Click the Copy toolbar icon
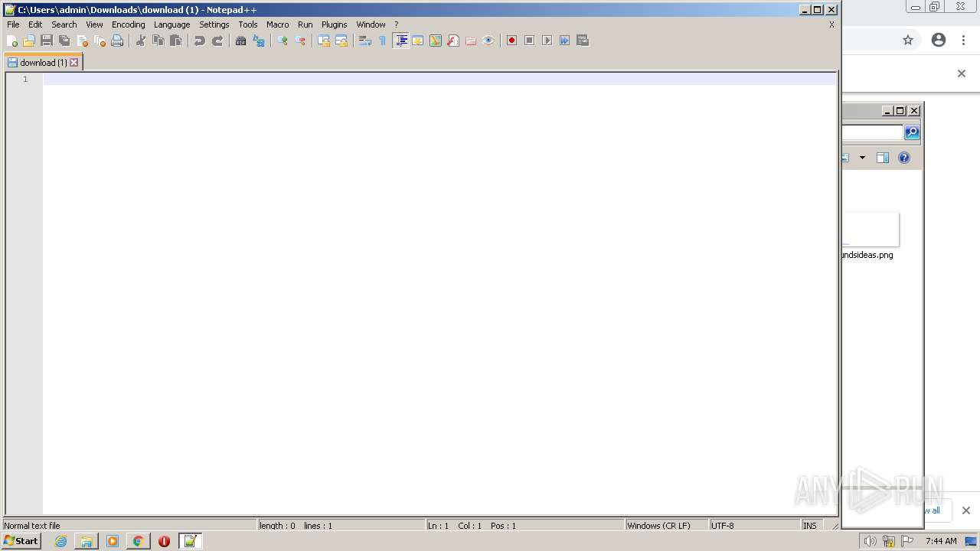Image resolution: width=980 pixels, height=551 pixels. (158, 41)
